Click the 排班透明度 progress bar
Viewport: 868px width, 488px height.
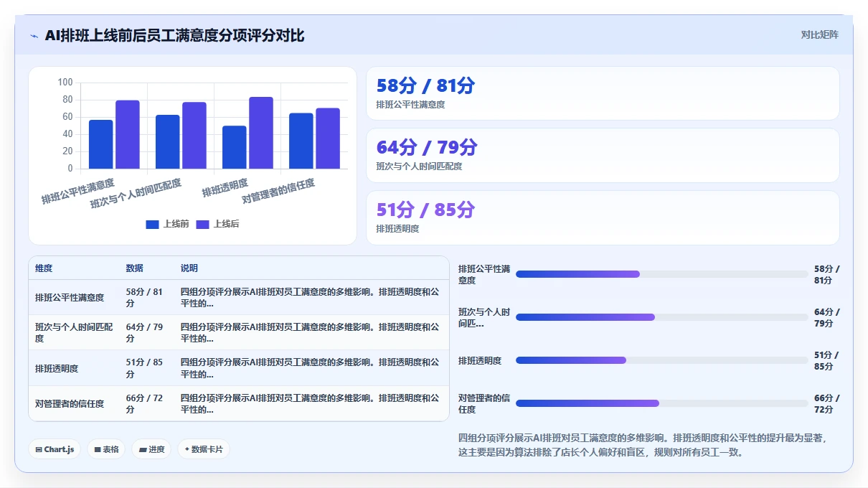(x=661, y=360)
